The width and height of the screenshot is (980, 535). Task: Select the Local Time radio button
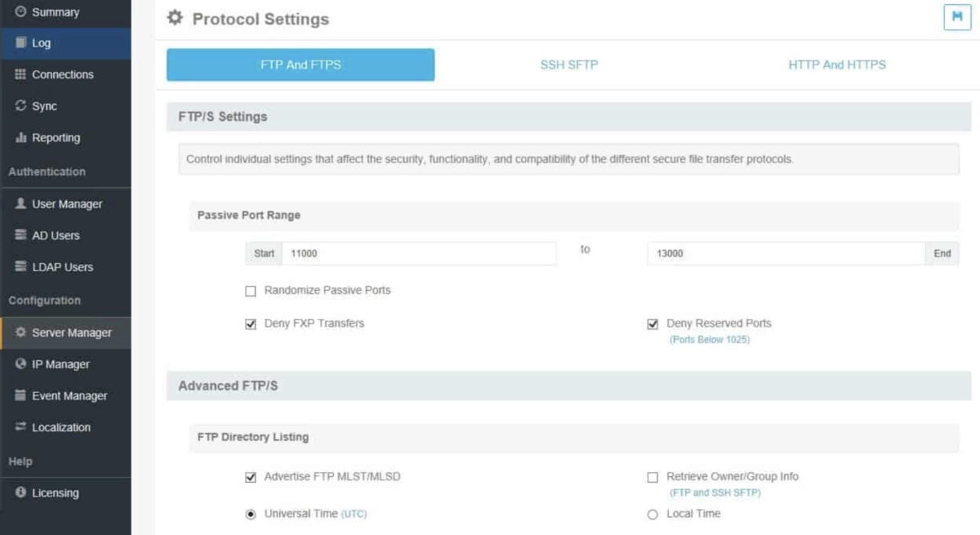(x=653, y=515)
